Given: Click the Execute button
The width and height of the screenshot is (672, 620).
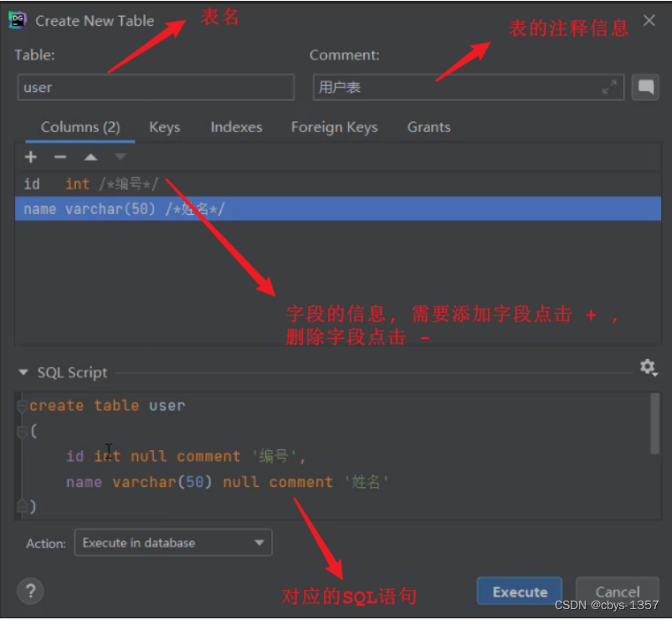Looking at the screenshot, I should (x=520, y=592).
